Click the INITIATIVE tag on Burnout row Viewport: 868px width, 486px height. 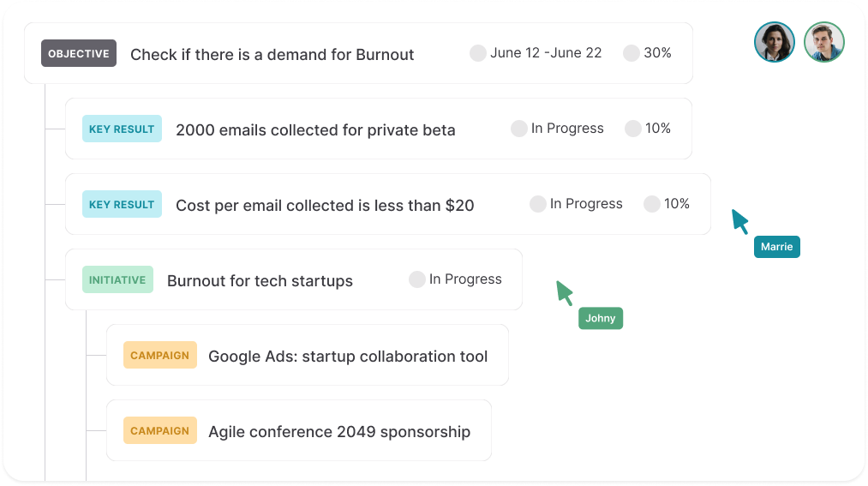point(117,279)
